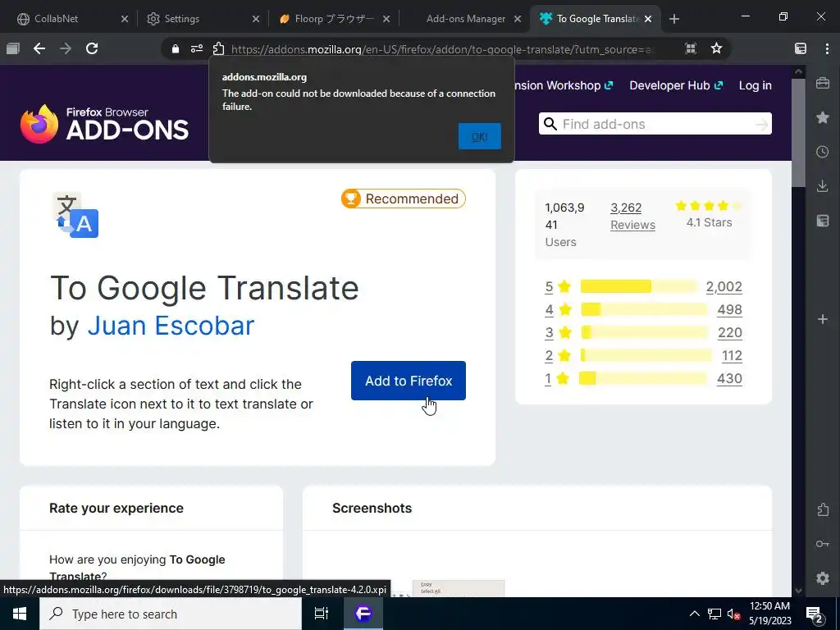Show hidden system tray icons

coord(694,614)
